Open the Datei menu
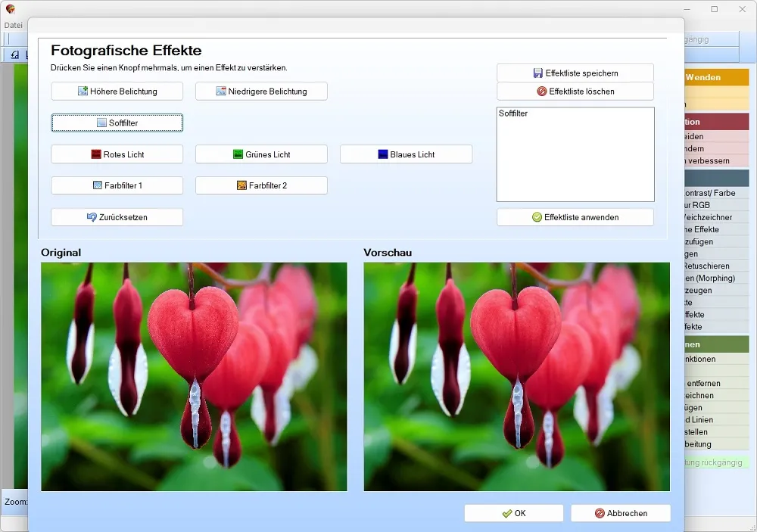Viewport: 757px width, 532px height. tap(14, 25)
